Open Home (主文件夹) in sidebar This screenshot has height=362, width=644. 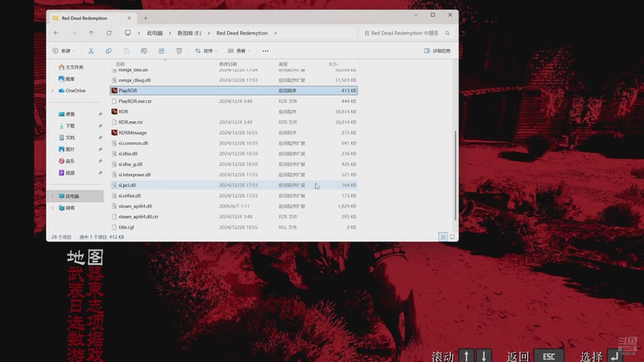click(71, 67)
